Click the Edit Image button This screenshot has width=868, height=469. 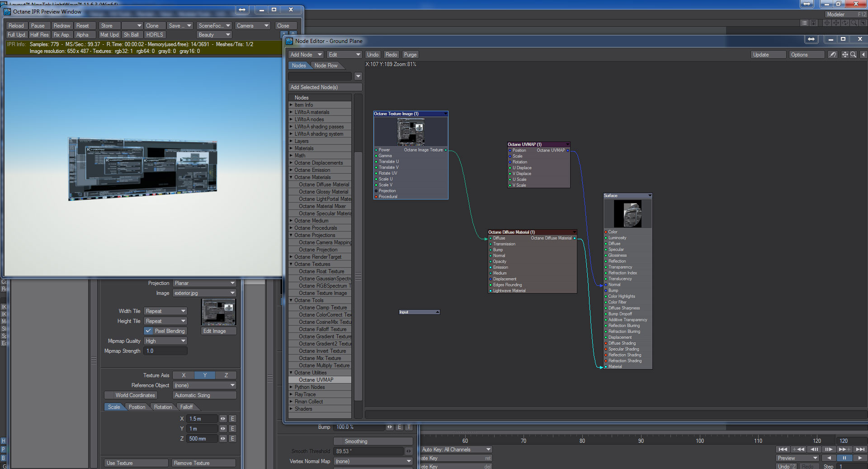tap(219, 331)
